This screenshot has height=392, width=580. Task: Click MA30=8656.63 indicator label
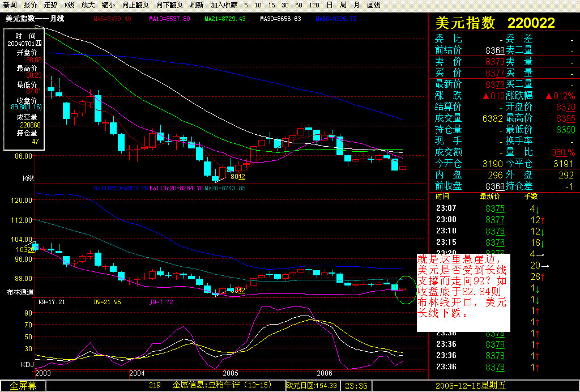[280, 19]
